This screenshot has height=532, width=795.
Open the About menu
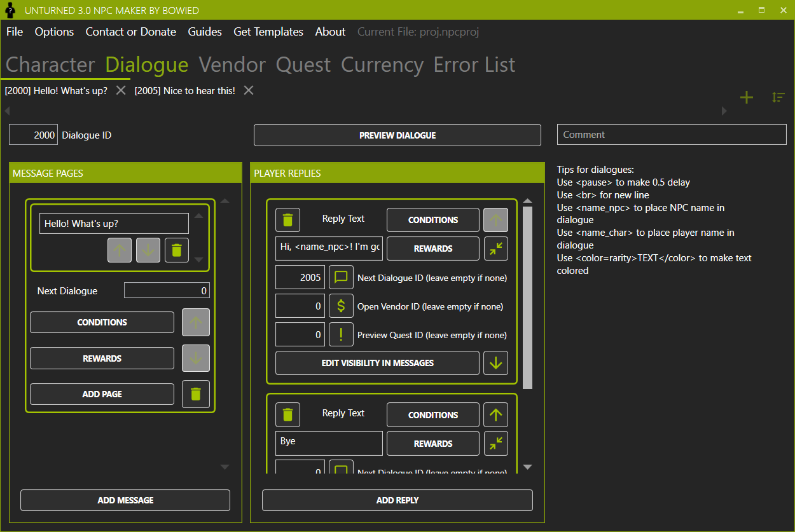click(x=330, y=32)
